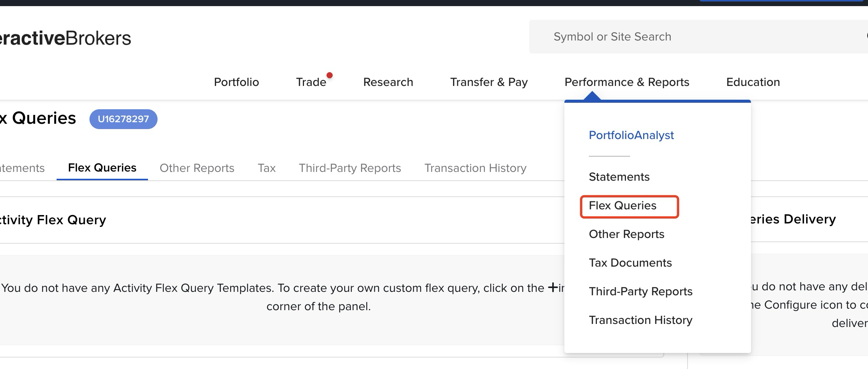Open the Research menu
The image size is (868, 369).
tap(388, 82)
